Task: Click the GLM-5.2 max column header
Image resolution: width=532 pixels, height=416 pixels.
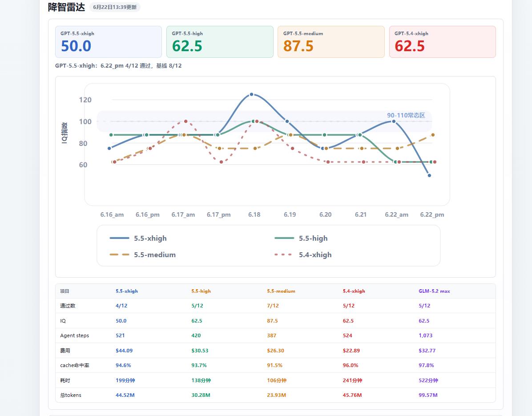Action: [x=434, y=291]
